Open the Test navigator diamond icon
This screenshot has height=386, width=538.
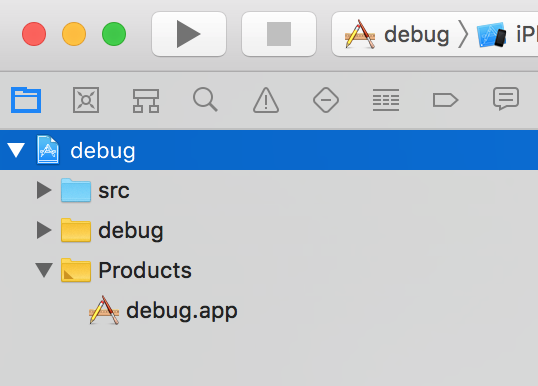click(x=326, y=100)
